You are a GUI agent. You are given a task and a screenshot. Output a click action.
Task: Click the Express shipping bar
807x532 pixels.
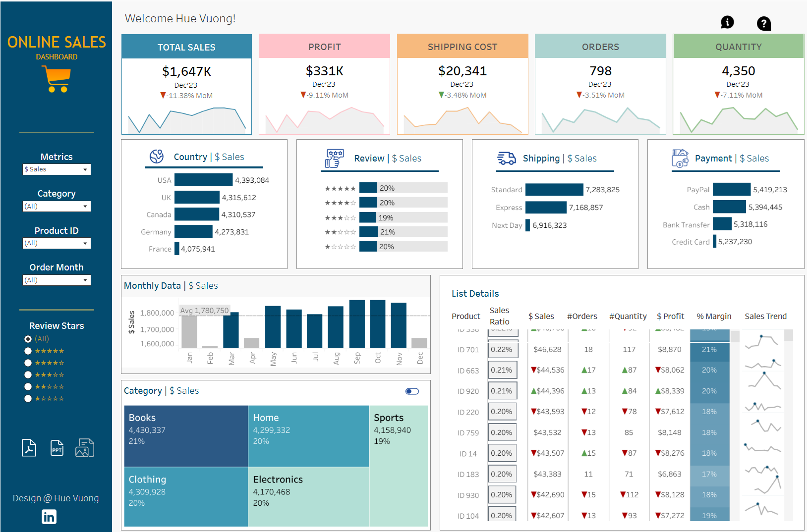pos(546,207)
